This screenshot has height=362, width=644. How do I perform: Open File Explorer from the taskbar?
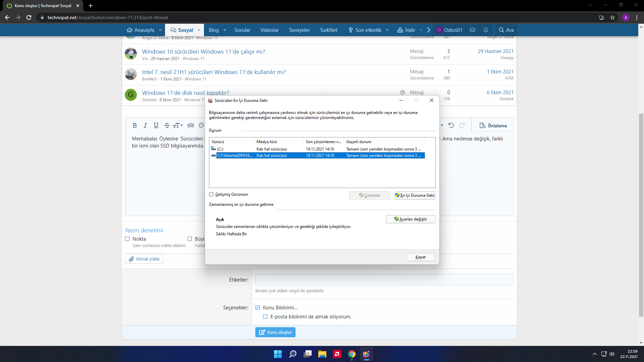[x=322, y=354]
